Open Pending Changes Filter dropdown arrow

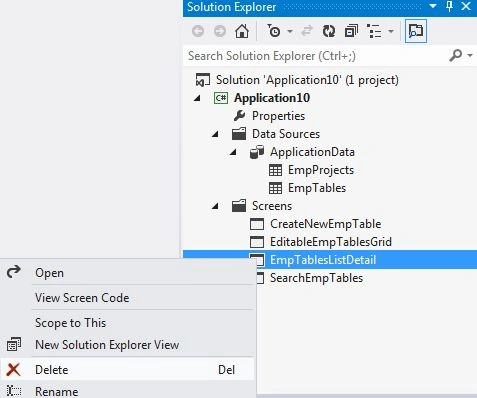tap(290, 32)
